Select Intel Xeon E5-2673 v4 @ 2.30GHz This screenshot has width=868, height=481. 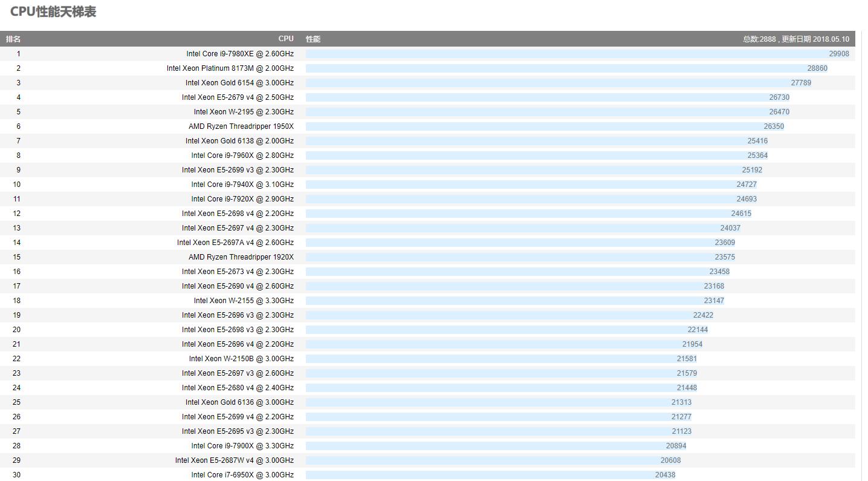pyautogui.click(x=238, y=272)
